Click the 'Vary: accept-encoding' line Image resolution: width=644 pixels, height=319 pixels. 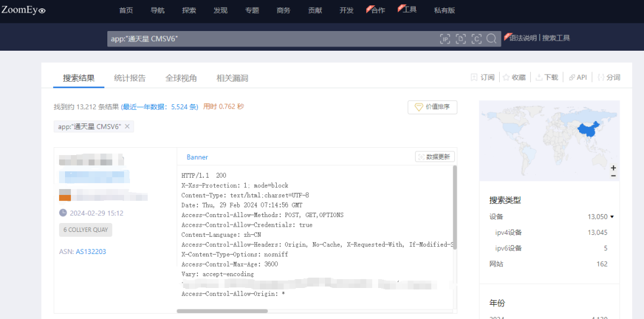coord(218,274)
